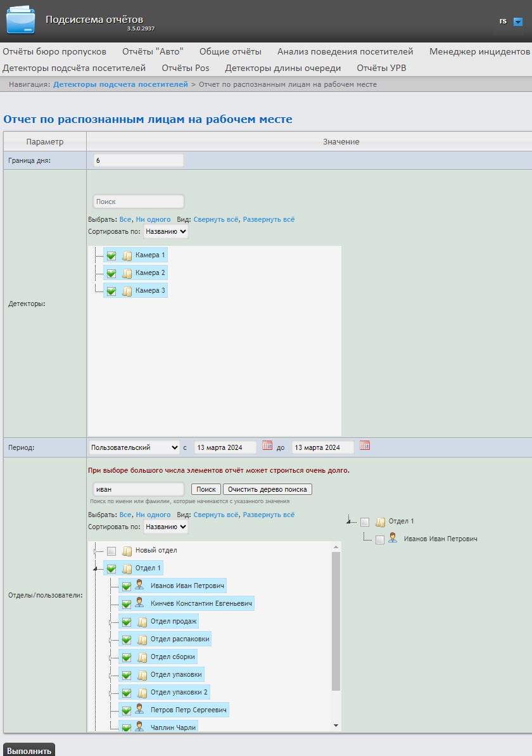The width and height of the screenshot is (532, 756).
Task: Check the Новый отдел checkbox
Action: click(111, 551)
